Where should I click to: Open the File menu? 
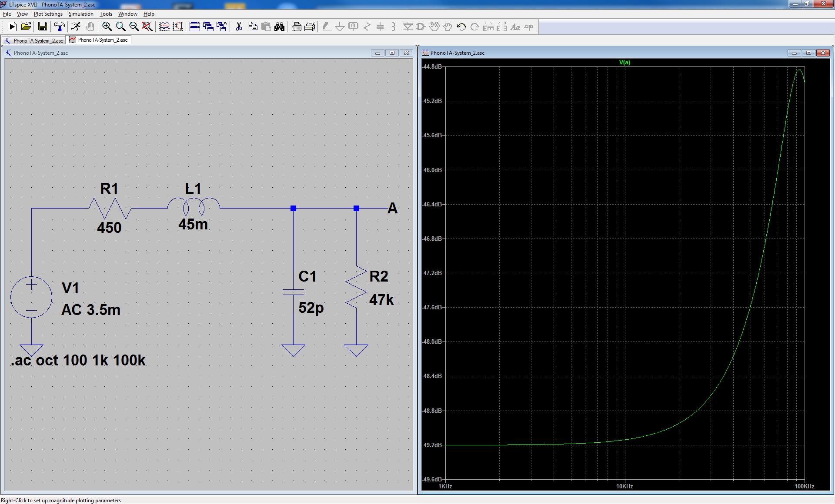pyautogui.click(x=7, y=14)
